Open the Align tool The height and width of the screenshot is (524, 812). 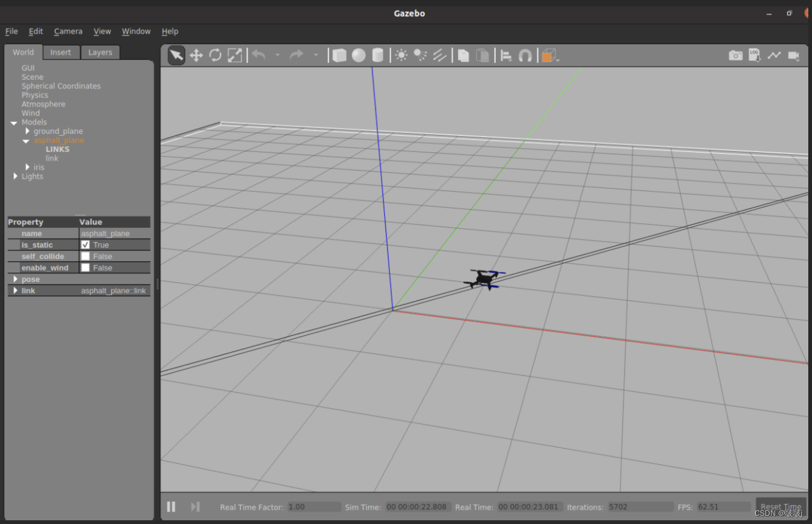tap(506, 55)
